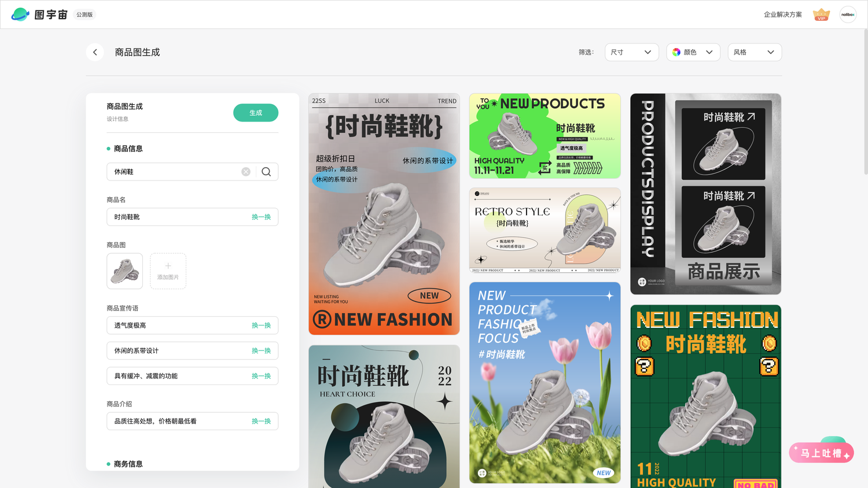Open the 颜色 color filter dropdown
868x488 pixels.
693,52
